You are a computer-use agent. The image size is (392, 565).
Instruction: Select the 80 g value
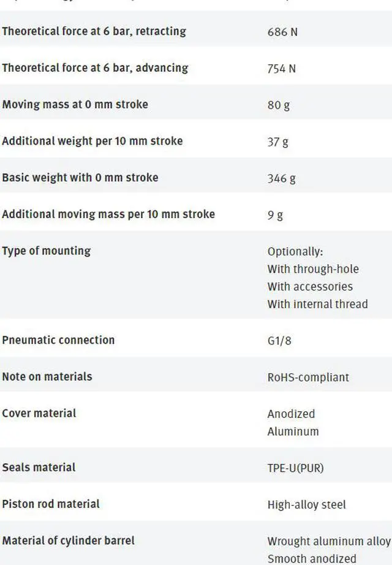pos(279,105)
